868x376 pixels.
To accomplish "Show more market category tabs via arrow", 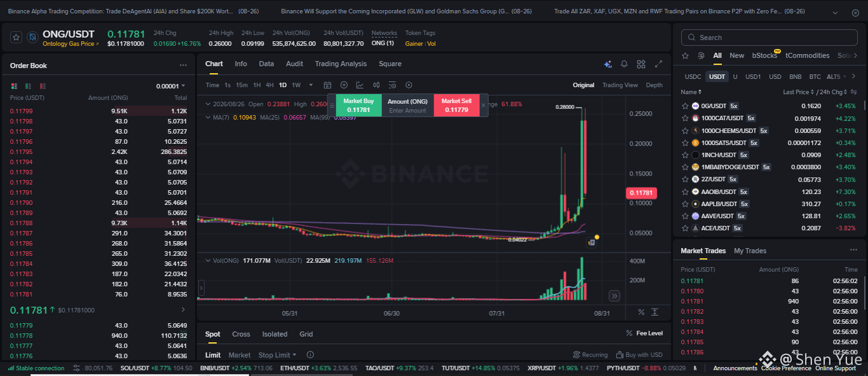I will point(856,55).
